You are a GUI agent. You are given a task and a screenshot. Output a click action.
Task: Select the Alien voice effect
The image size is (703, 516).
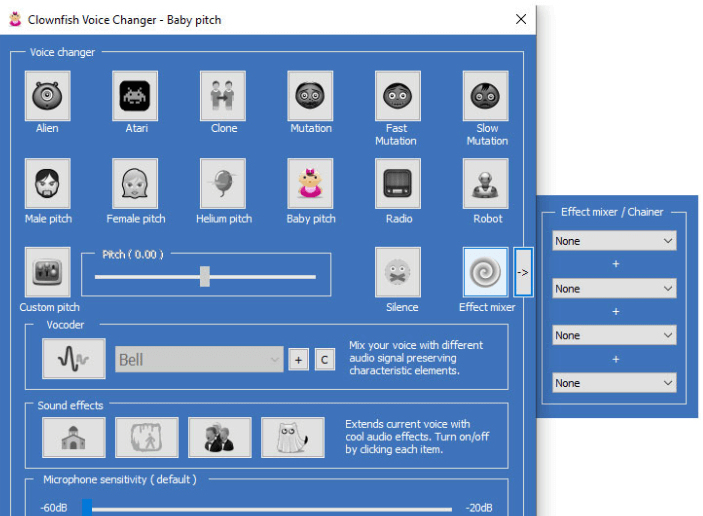tap(47, 96)
